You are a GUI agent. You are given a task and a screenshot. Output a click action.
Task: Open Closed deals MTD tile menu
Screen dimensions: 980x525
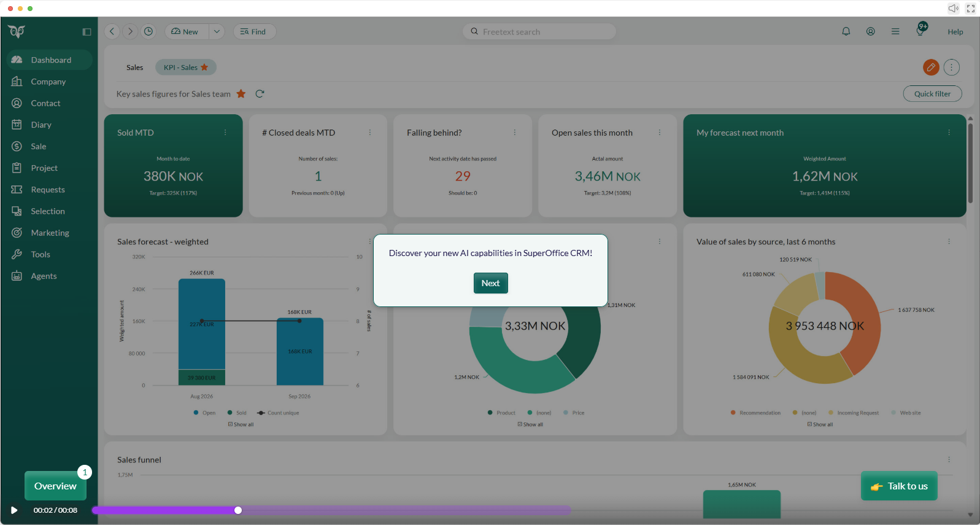[x=370, y=133]
